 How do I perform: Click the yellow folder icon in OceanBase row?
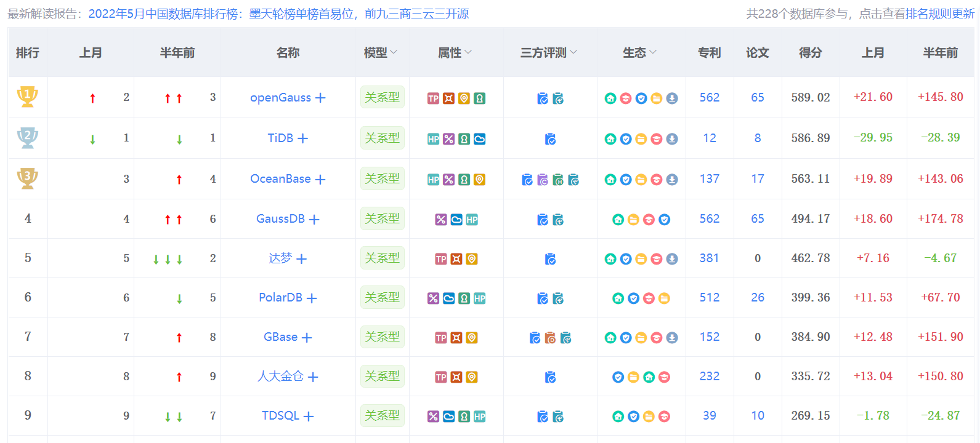tap(641, 180)
